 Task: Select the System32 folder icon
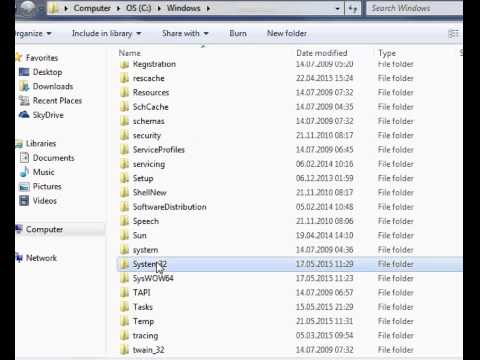pos(125,264)
